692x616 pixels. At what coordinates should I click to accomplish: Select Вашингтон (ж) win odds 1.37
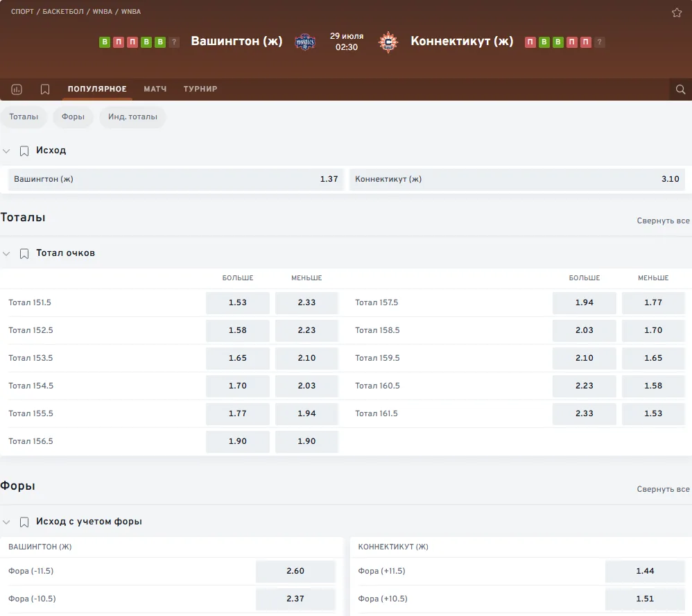tap(175, 179)
